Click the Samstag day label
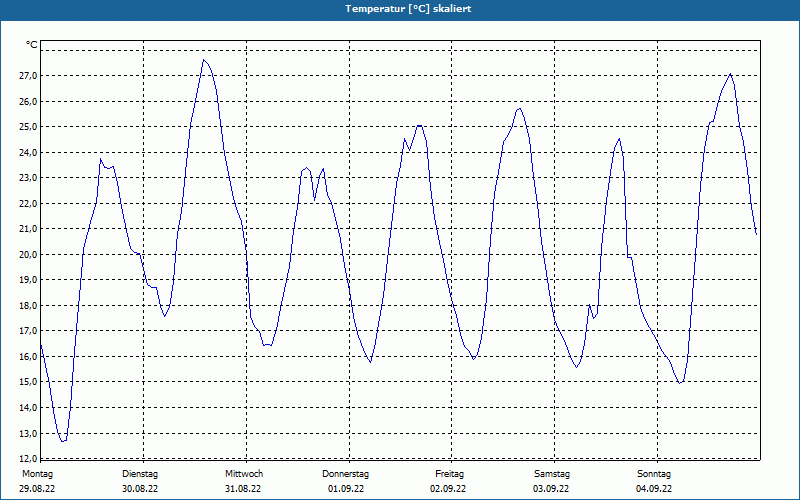 coord(552,474)
